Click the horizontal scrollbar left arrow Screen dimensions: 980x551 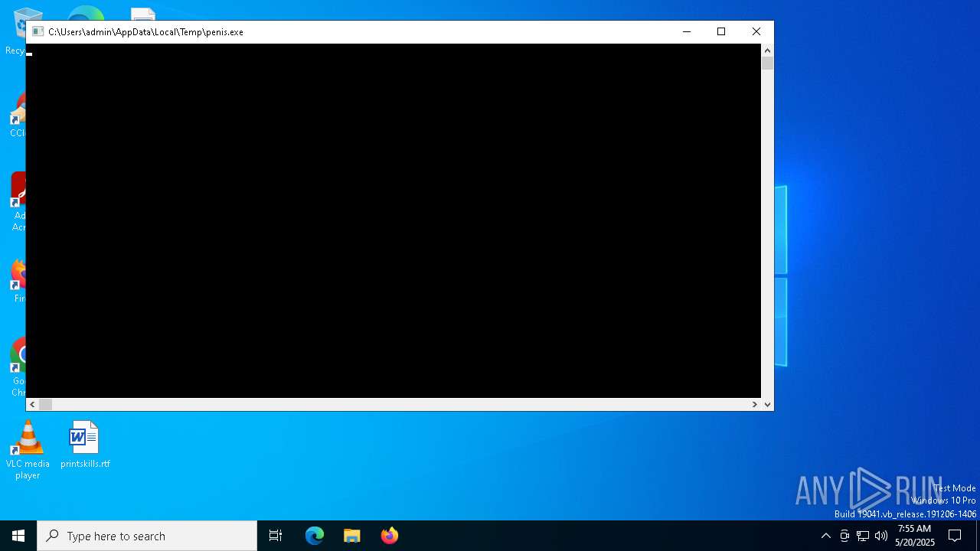32,404
